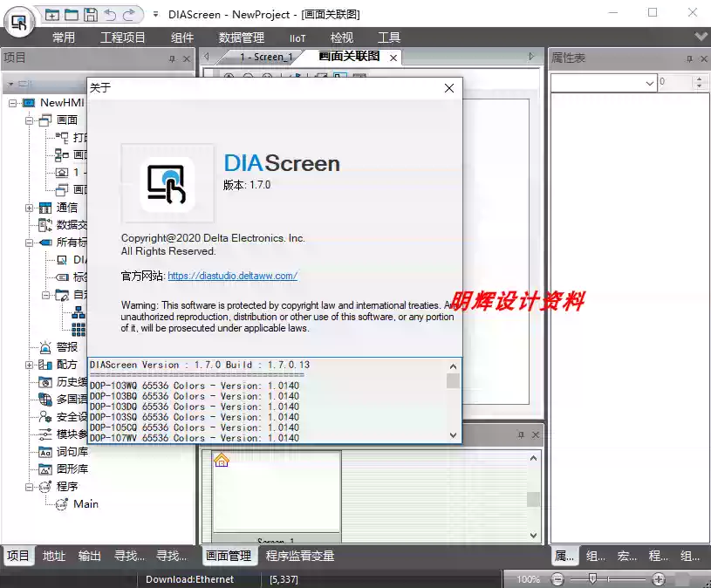
Task: Click the zoom-in plus icon in status bar
Action: pos(659,579)
